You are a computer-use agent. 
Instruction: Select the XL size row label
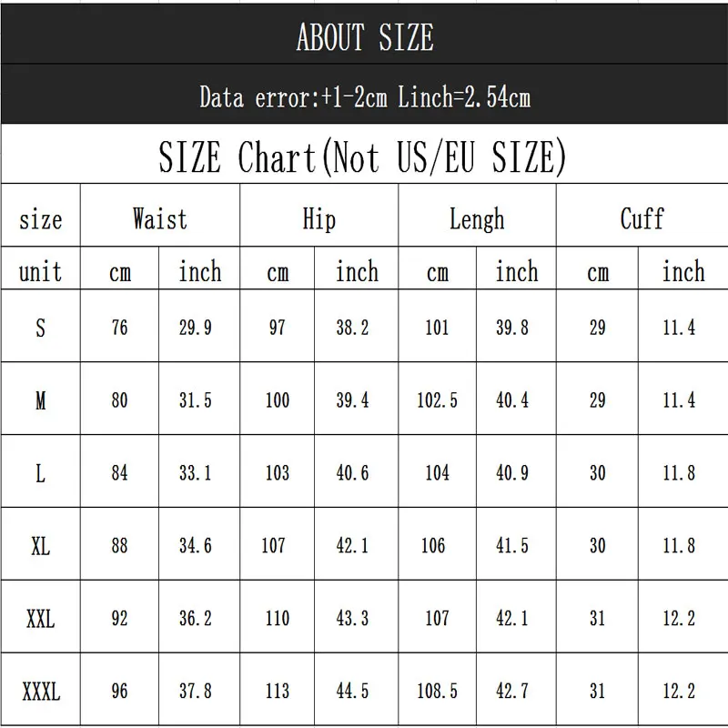(40, 546)
